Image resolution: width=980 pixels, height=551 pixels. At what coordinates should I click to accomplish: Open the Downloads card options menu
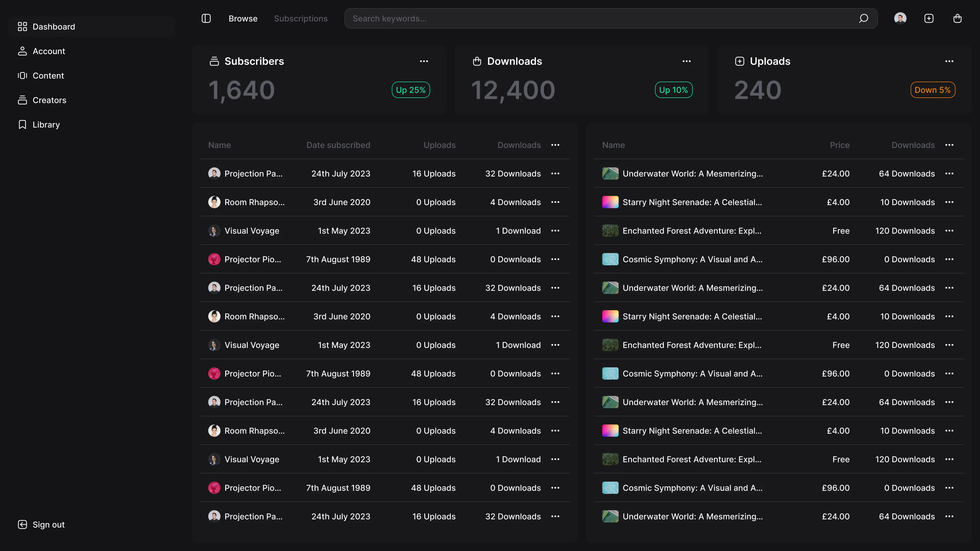(687, 61)
